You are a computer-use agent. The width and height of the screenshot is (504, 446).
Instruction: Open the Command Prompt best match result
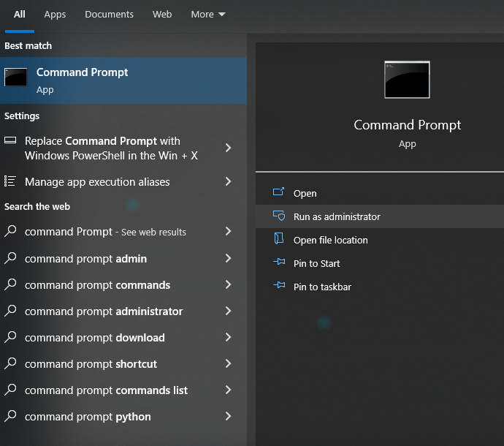[123, 80]
